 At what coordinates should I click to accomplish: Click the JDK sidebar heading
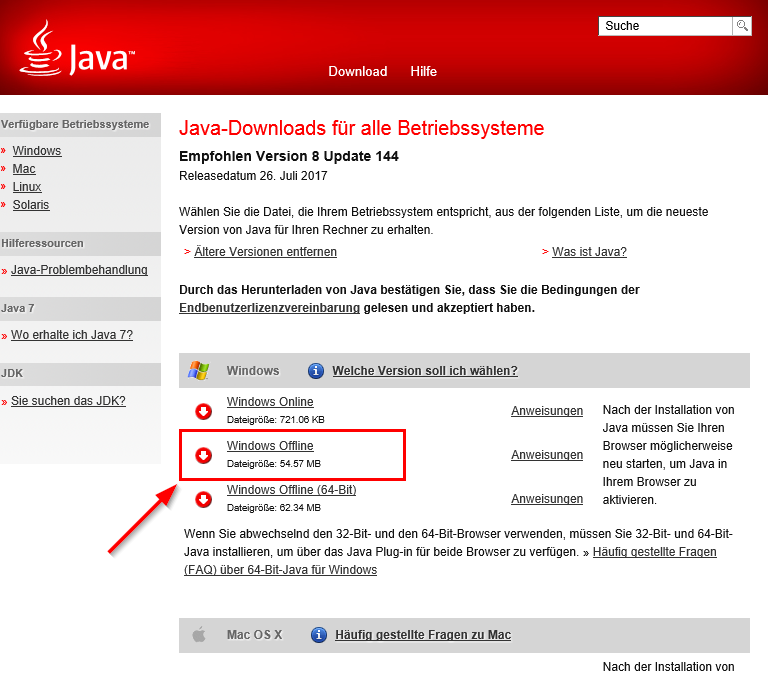[12, 373]
